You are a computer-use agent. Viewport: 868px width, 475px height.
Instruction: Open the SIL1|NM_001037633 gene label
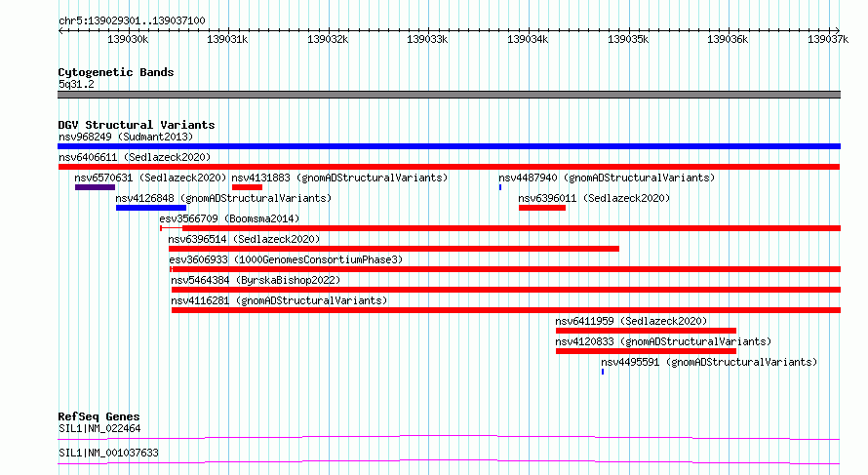coord(108,453)
